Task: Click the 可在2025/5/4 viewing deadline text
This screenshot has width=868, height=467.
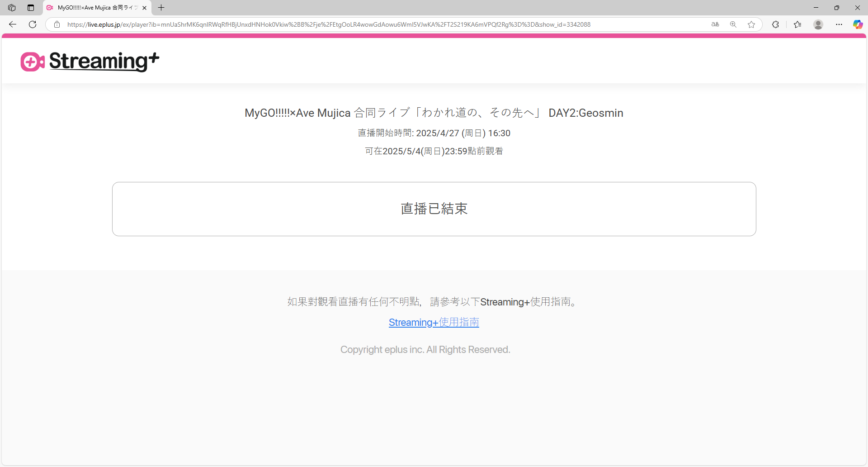Action: tap(434, 151)
